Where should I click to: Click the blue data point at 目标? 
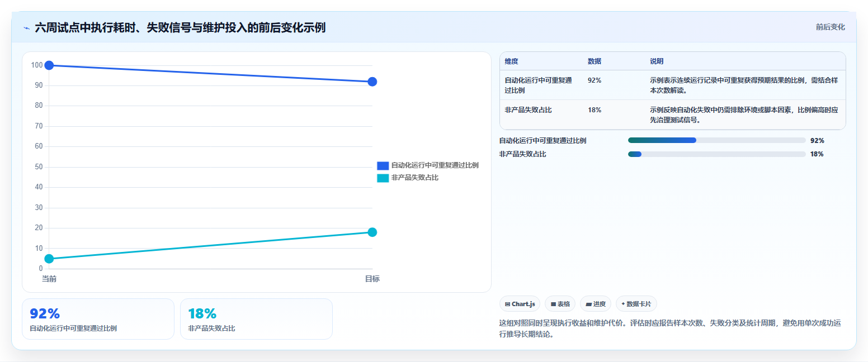[372, 82]
